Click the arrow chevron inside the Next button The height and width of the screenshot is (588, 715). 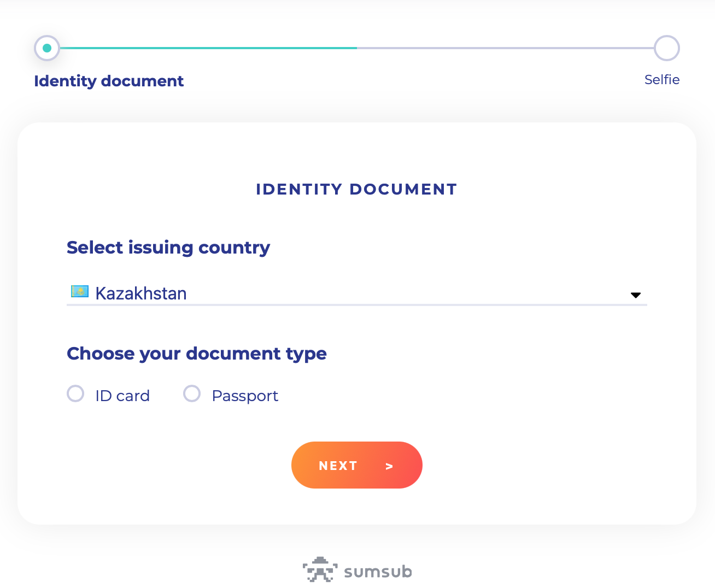click(x=389, y=466)
